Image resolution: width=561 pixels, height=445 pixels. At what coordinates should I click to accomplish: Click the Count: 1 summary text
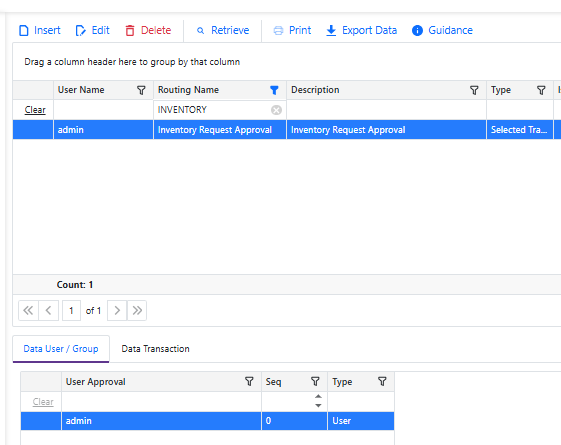click(x=75, y=285)
